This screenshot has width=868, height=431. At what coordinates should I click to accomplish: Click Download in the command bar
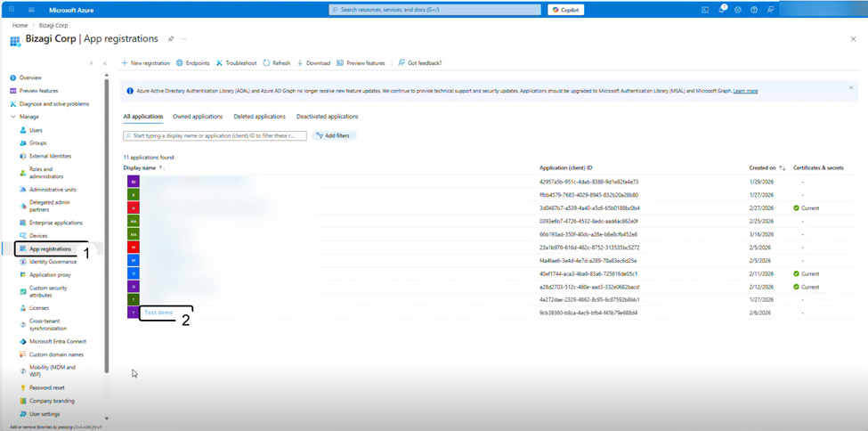click(x=313, y=63)
